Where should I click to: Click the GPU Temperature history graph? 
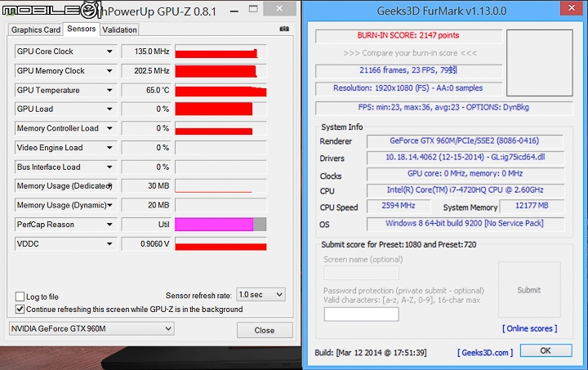220,90
